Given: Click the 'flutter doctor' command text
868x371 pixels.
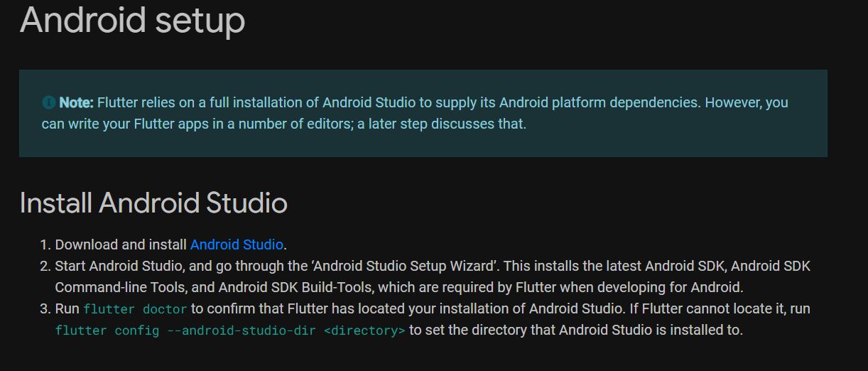Looking at the screenshot, I should 135,309.
